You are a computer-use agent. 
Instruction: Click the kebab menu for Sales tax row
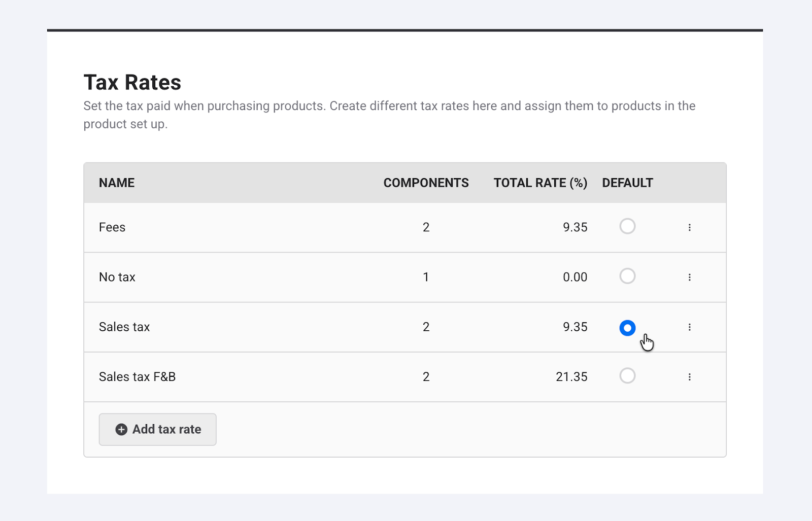point(689,327)
